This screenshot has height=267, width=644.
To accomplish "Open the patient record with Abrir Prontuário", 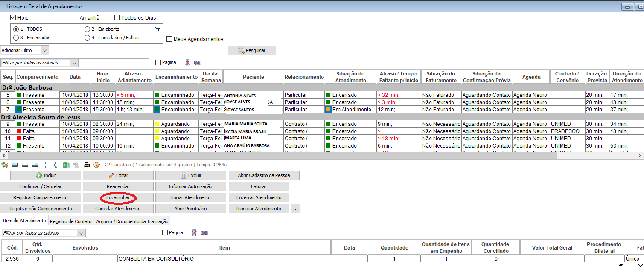I will 191,209.
